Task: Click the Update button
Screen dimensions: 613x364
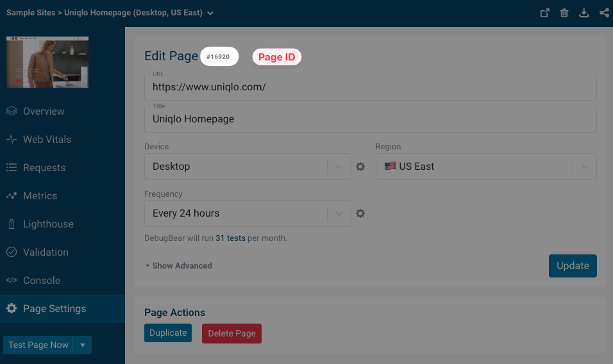Action: click(x=573, y=266)
